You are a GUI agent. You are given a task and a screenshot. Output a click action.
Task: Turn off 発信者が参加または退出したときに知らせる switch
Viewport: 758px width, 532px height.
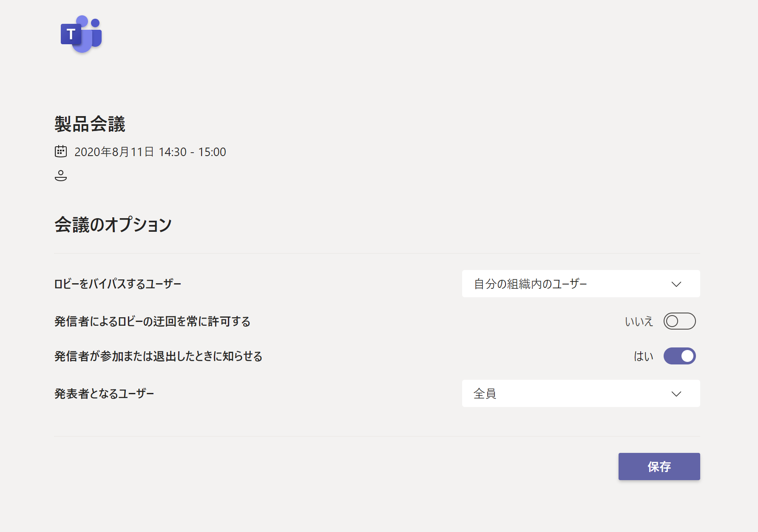pos(679,356)
